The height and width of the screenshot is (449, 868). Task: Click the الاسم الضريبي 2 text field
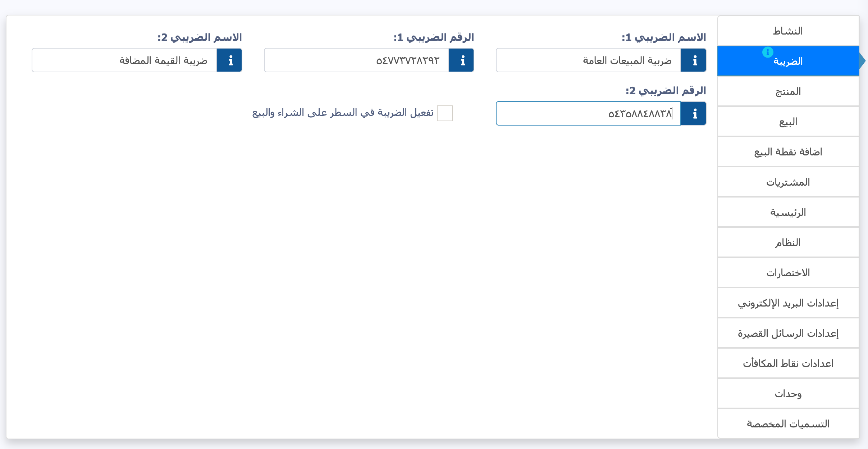click(x=124, y=60)
